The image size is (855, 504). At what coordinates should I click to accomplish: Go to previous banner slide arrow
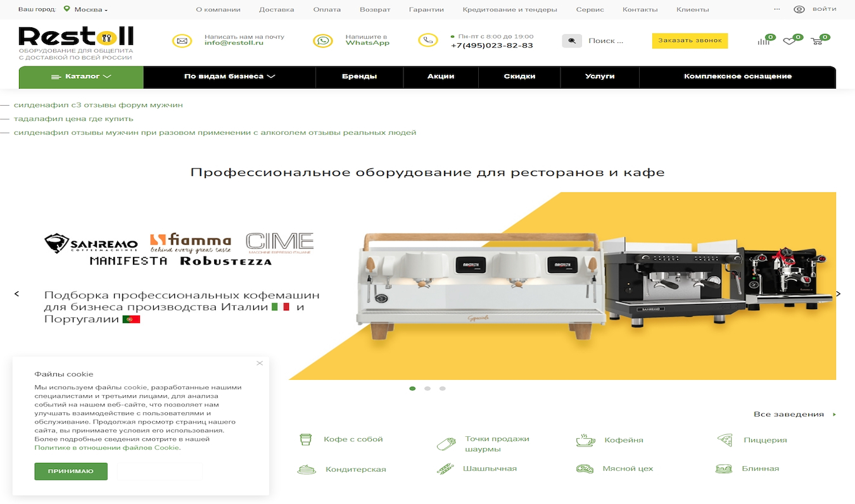tap(16, 294)
